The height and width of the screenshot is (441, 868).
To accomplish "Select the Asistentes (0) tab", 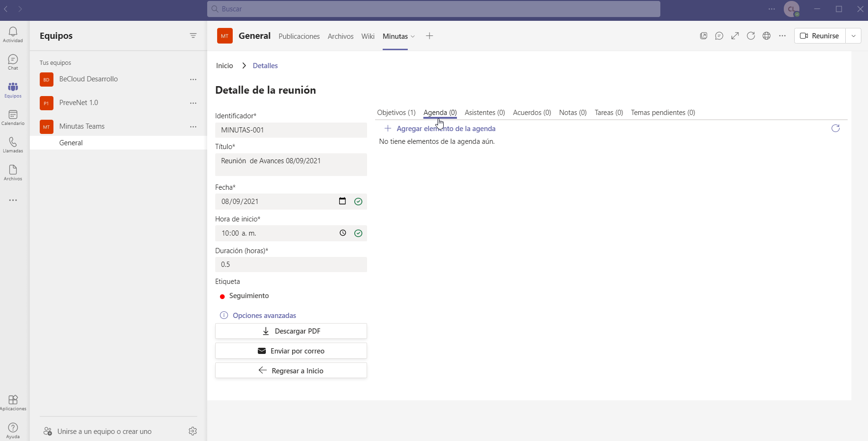I will tap(485, 113).
